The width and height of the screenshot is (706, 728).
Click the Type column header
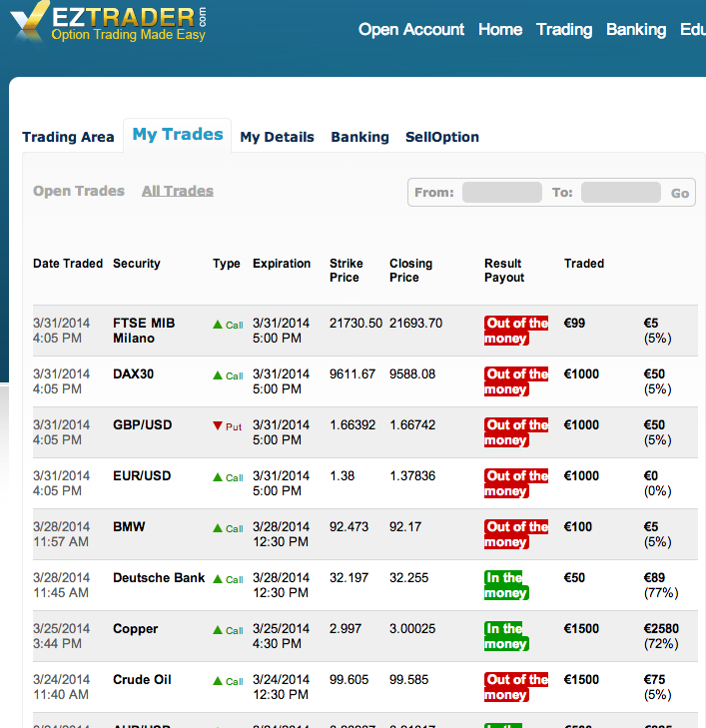click(x=227, y=264)
